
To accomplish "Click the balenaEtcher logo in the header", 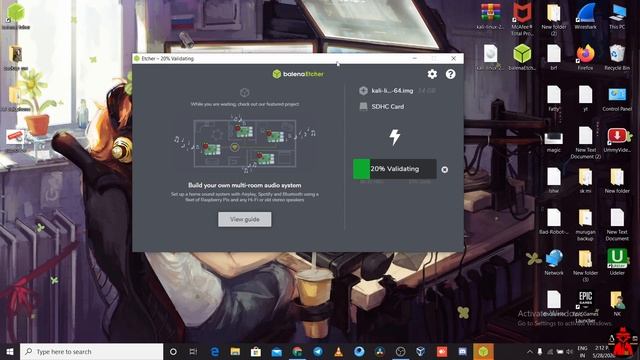I will coord(298,74).
